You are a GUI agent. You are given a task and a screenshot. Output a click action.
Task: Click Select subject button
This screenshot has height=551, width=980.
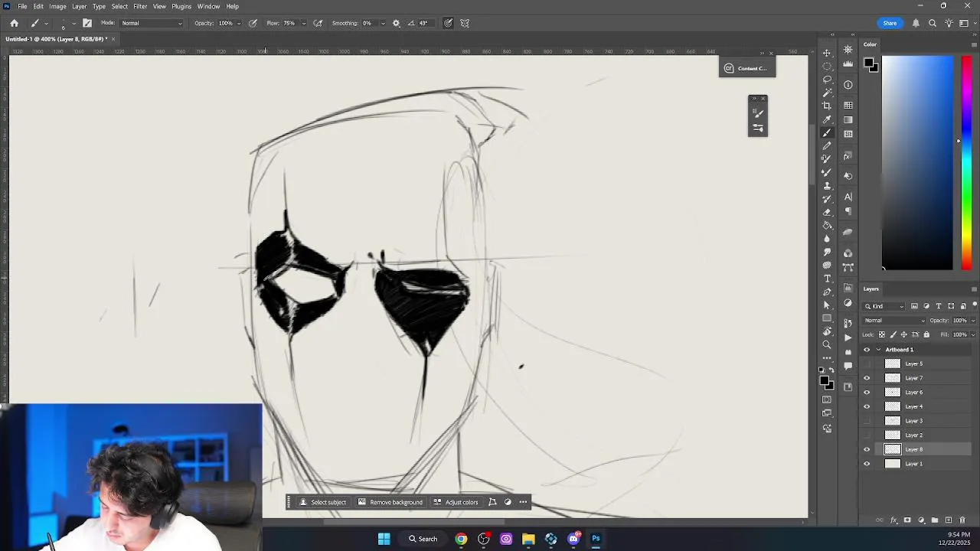(x=322, y=502)
